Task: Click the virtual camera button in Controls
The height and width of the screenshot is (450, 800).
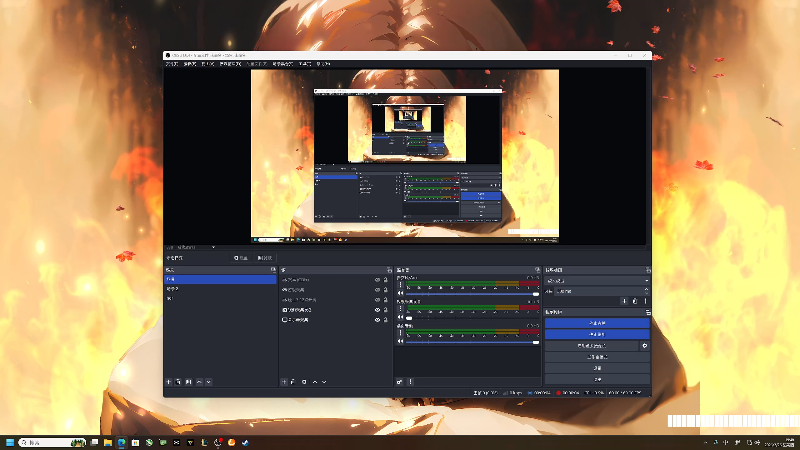Action: tap(591, 346)
